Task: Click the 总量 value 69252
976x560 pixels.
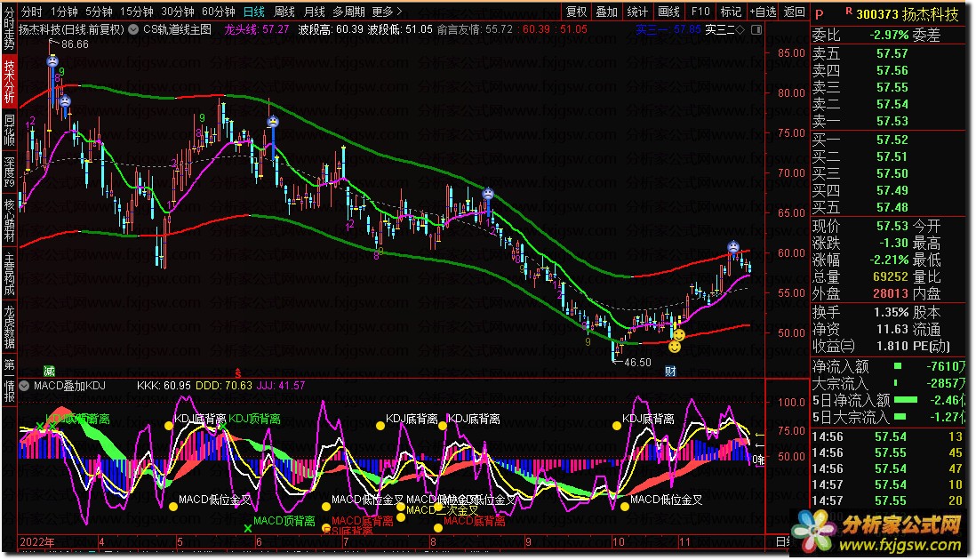Action: tap(890, 276)
